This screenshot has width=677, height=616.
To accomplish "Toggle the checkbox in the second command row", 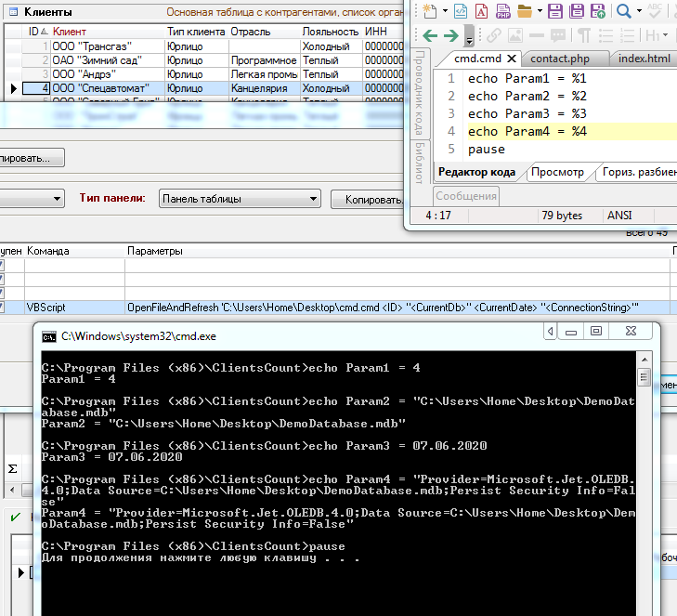I will point(2,279).
